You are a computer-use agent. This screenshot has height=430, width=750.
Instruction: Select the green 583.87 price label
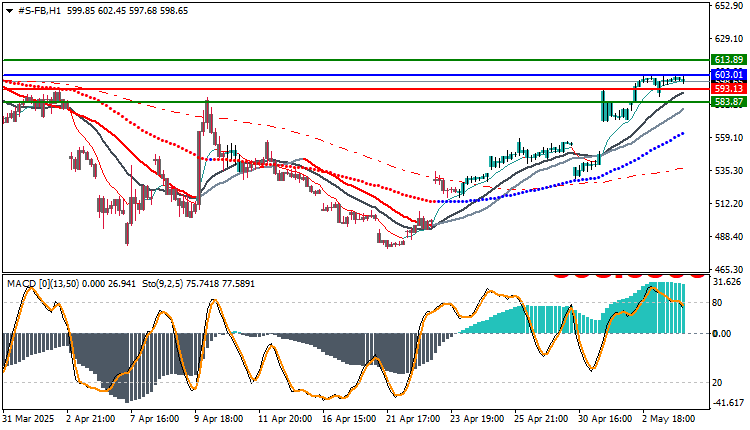tap(728, 101)
